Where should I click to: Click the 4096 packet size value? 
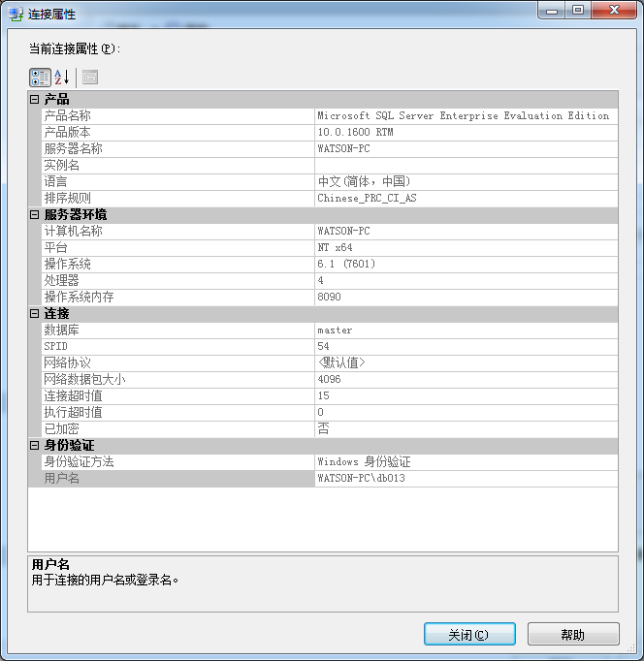coord(329,379)
